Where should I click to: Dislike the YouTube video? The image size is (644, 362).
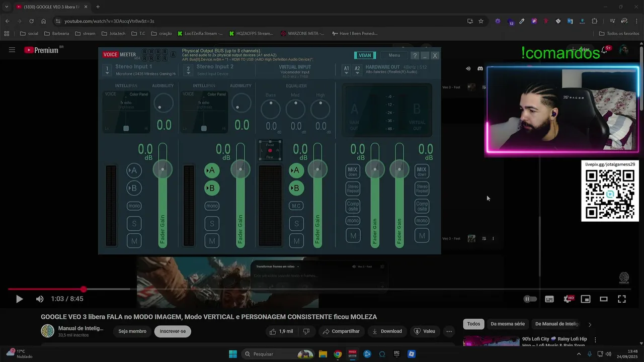[x=306, y=331]
